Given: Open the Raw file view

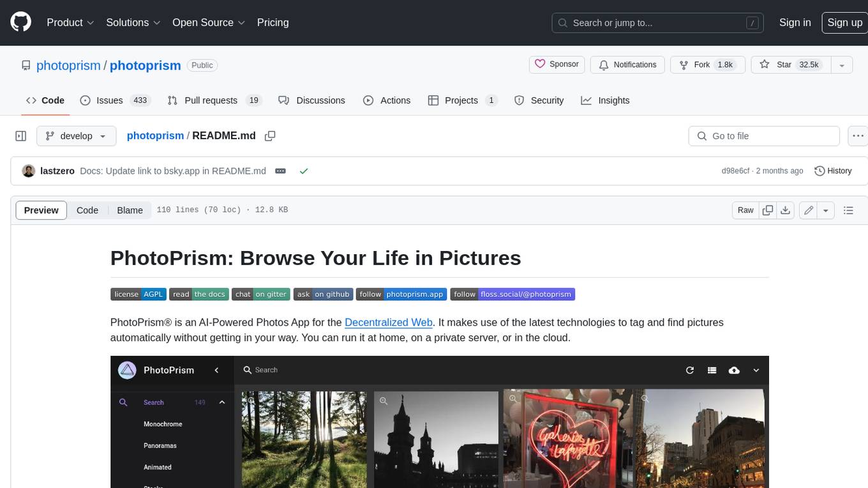Looking at the screenshot, I should point(745,210).
